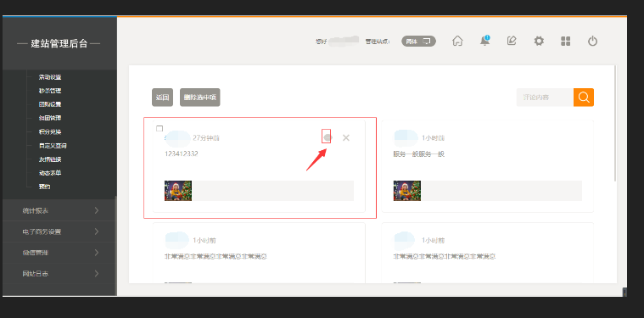Image resolution: width=644 pixels, height=318 pixels.
Task: Go to the home page icon
Action: [x=457, y=41]
